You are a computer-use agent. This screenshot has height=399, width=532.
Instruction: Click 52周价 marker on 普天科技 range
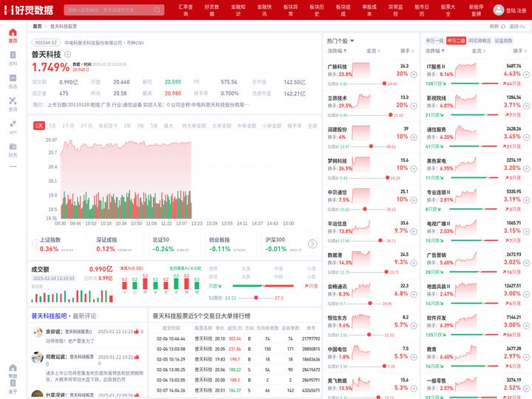(x=256, y=298)
